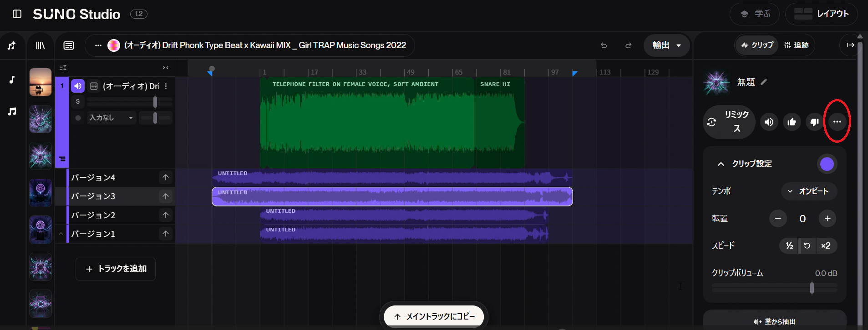Switch to the 追跡 tab
Screen dimensions: 868x330
(796, 45)
